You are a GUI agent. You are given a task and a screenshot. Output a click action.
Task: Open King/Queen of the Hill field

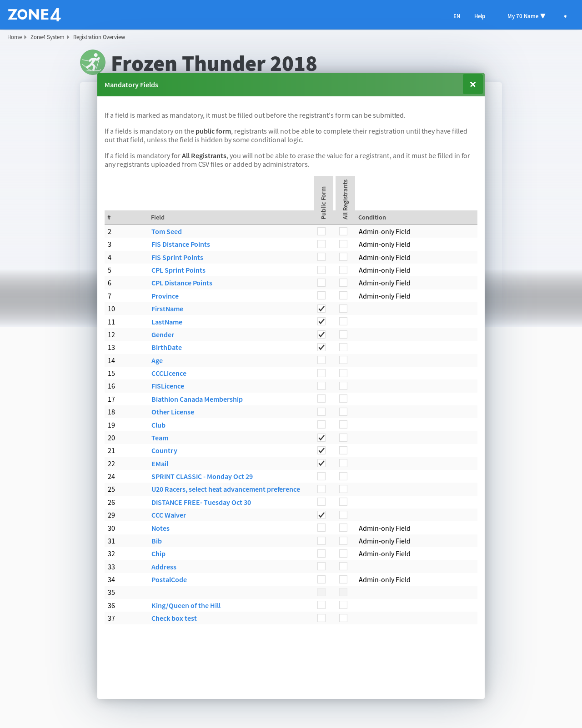pyautogui.click(x=186, y=606)
